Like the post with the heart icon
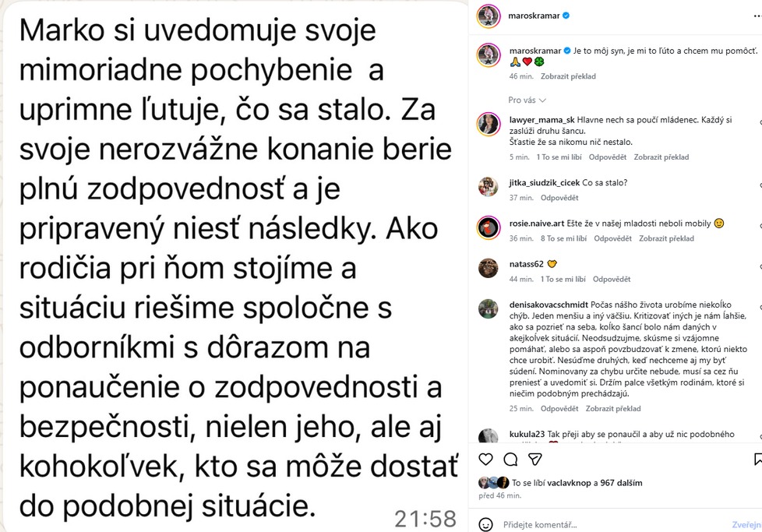Image resolution: width=762 pixels, height=532 pixels. (485, 459)
